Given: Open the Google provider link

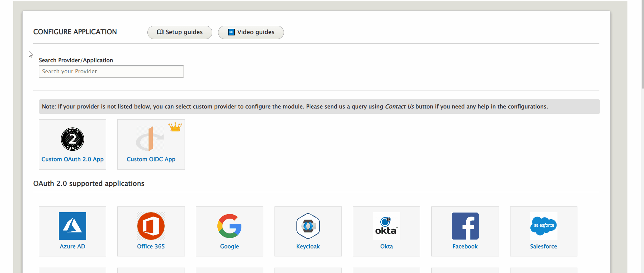Looking at the screenshot, I should coord(230,246).
